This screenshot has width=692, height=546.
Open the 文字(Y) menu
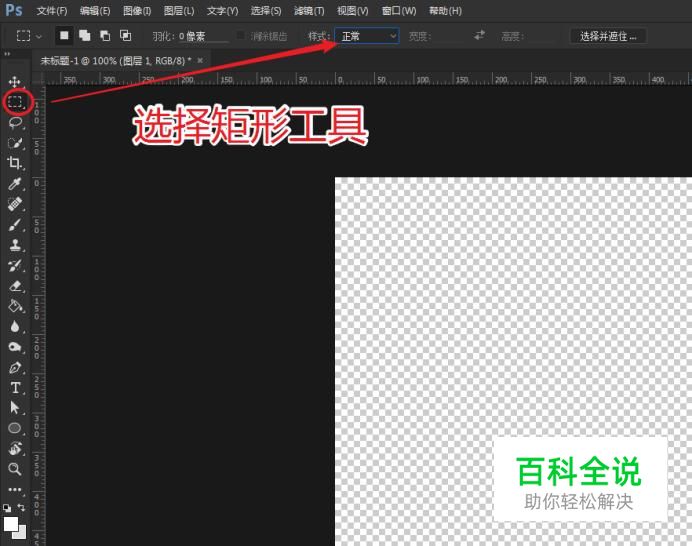click(222, 11)
